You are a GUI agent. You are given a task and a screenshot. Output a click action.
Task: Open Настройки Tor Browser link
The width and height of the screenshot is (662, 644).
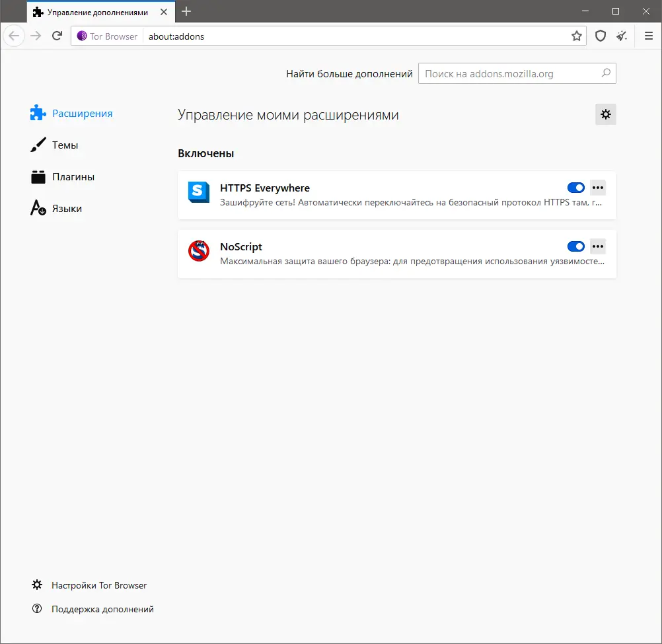coord(98,585)
